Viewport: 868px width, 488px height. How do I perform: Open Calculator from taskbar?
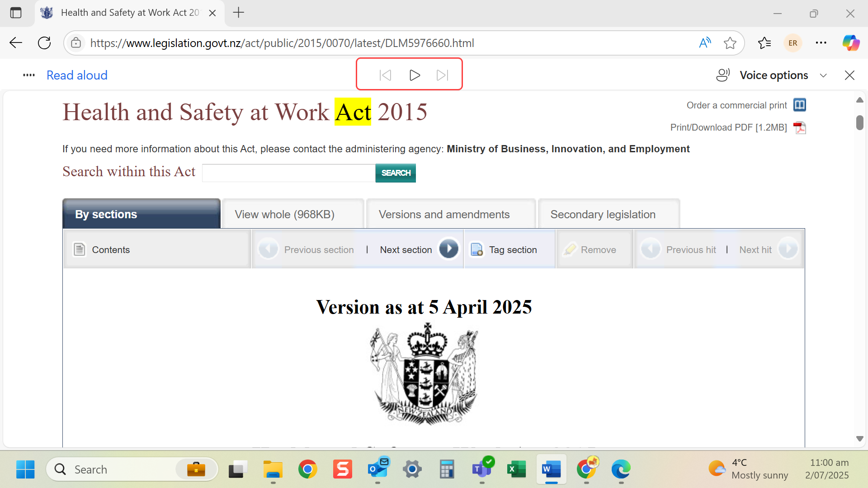pos(447,469)
